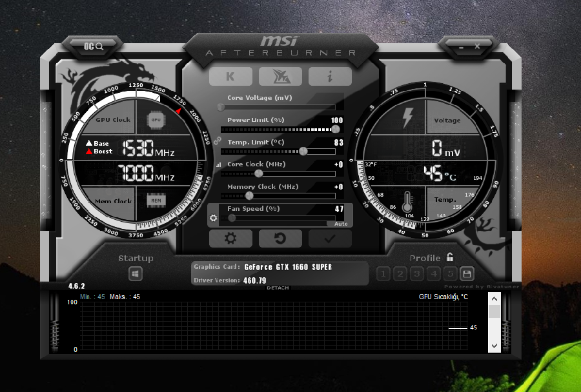Click the driver version 460.79

click(x=254, y=280)
